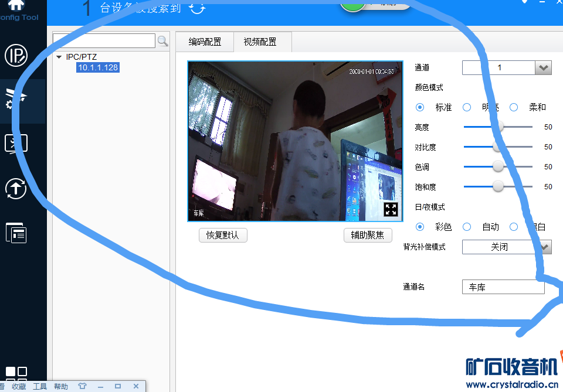Select 标准 color mode radio button
The image size is (563, 392).
(x=420, y=107)
